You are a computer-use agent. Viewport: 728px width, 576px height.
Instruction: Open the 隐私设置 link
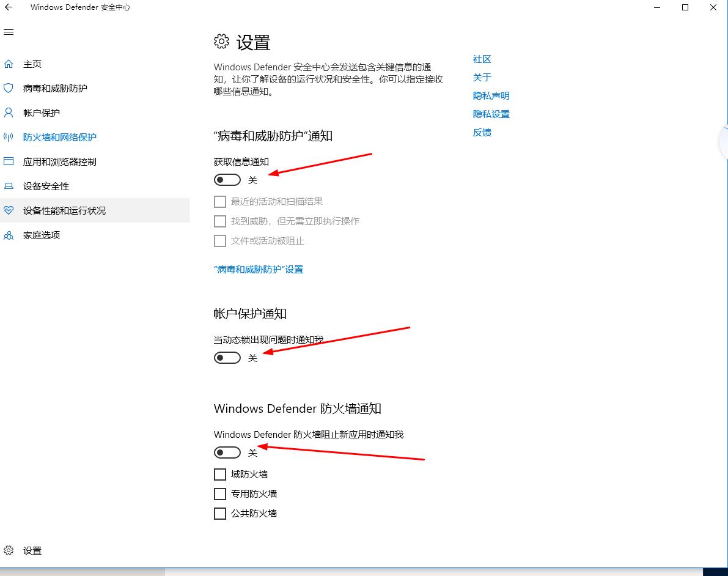tap(491, 114)
